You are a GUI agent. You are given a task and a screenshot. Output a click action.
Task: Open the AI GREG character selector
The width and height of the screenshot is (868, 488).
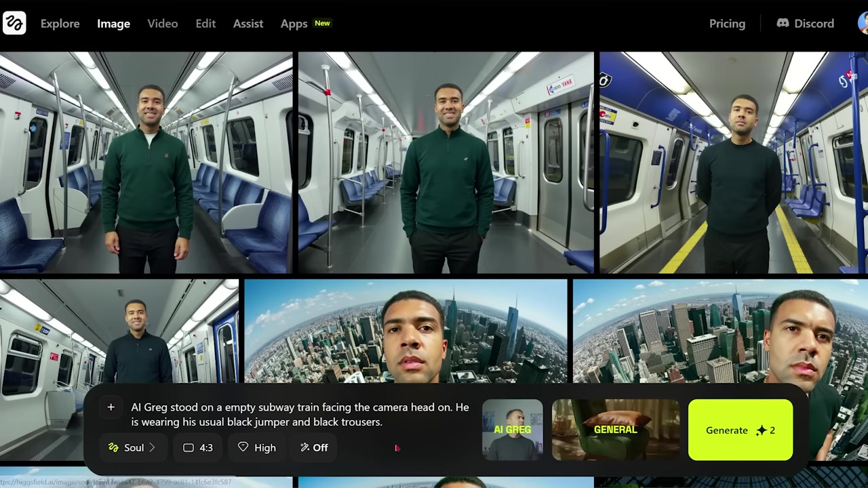(513, 430)
